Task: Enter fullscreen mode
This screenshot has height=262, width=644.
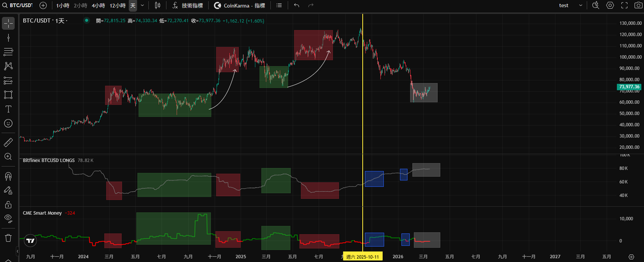Action: tap(624, 5)
